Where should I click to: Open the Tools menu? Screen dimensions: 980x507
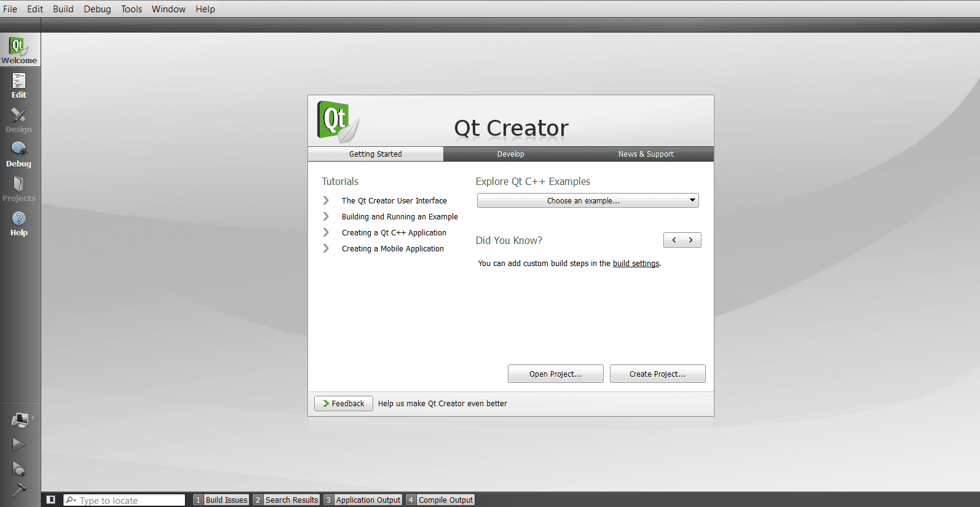(131, 9)
